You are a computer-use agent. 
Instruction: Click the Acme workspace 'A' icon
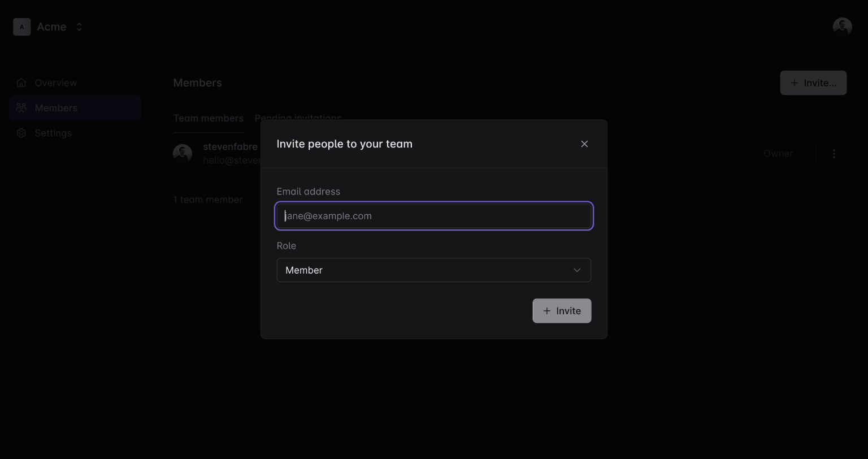[21, 27]
